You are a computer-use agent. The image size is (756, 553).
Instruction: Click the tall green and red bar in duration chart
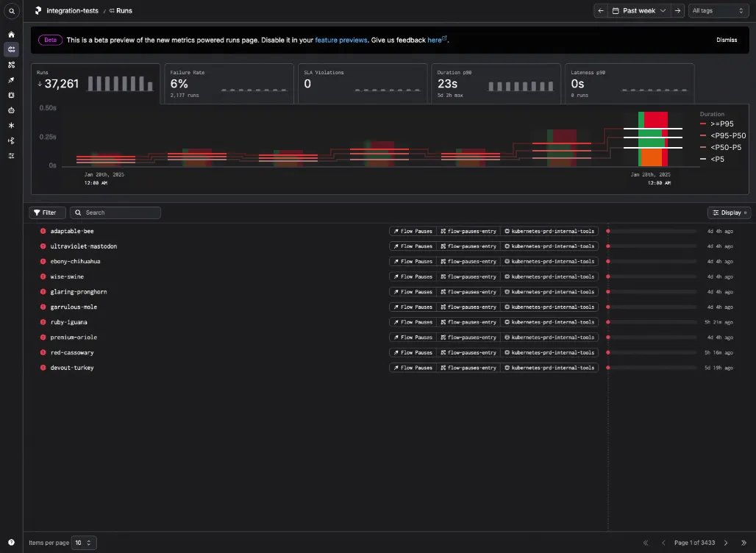pos(653,139)
